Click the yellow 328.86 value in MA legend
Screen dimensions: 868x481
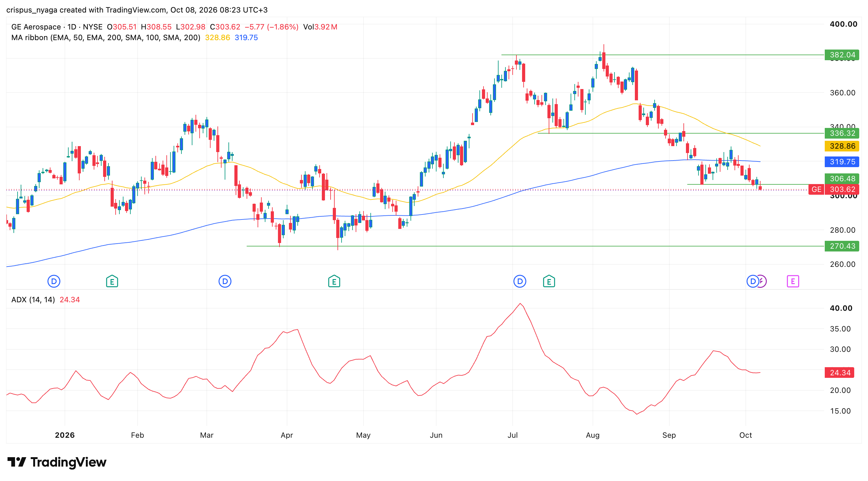[x=217, y=38]
